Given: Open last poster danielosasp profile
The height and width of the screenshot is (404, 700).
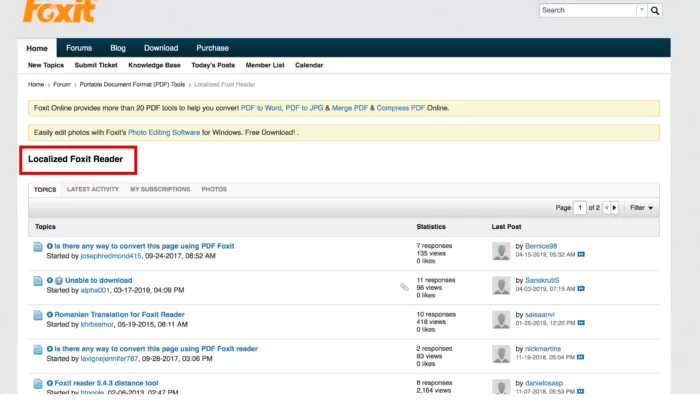Looking at the screenshot, I should [544, 383].
